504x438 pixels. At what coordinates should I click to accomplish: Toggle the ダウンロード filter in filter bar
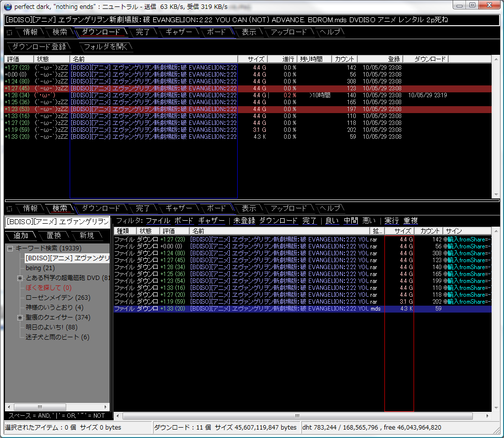278,221
